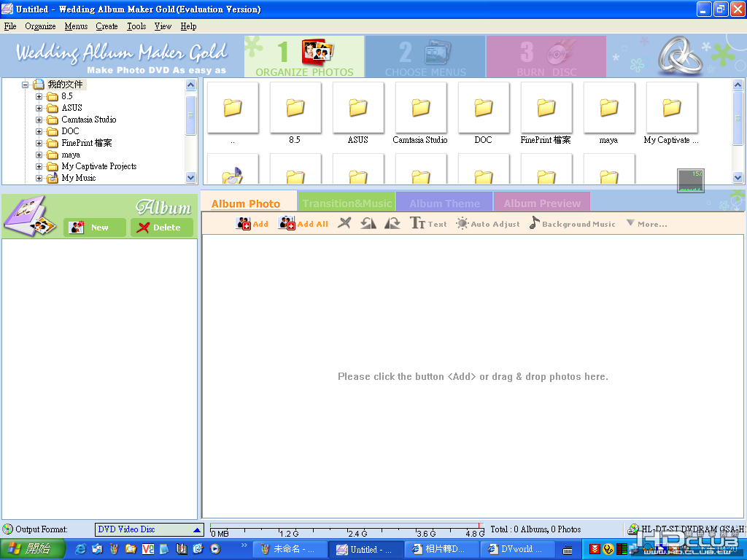Open the Help menu

188,26
